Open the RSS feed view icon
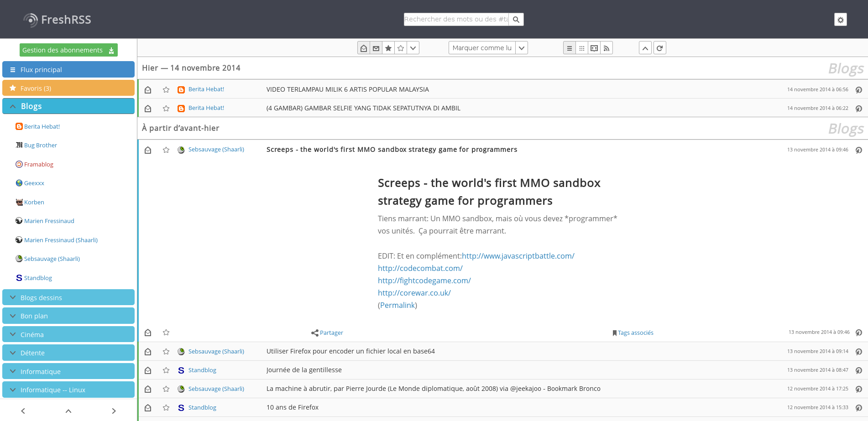 click(606, 48)
